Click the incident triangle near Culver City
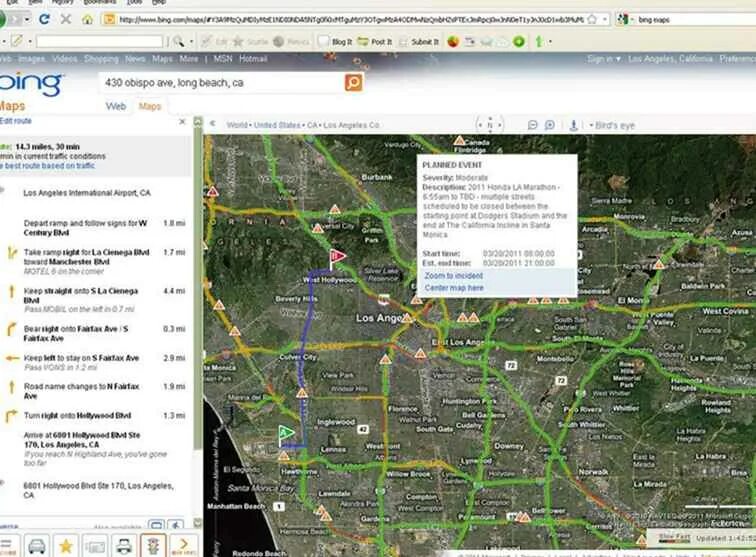This screenshot has height=557, width=756. 302,393
